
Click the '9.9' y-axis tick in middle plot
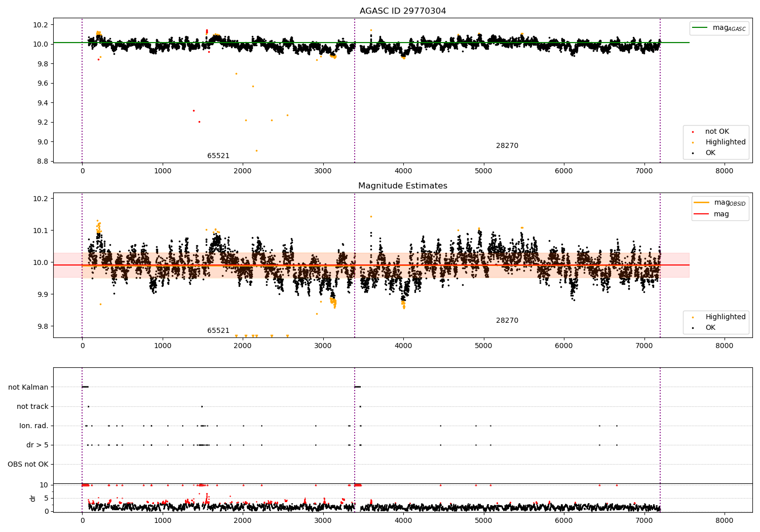tap(42, 294)
